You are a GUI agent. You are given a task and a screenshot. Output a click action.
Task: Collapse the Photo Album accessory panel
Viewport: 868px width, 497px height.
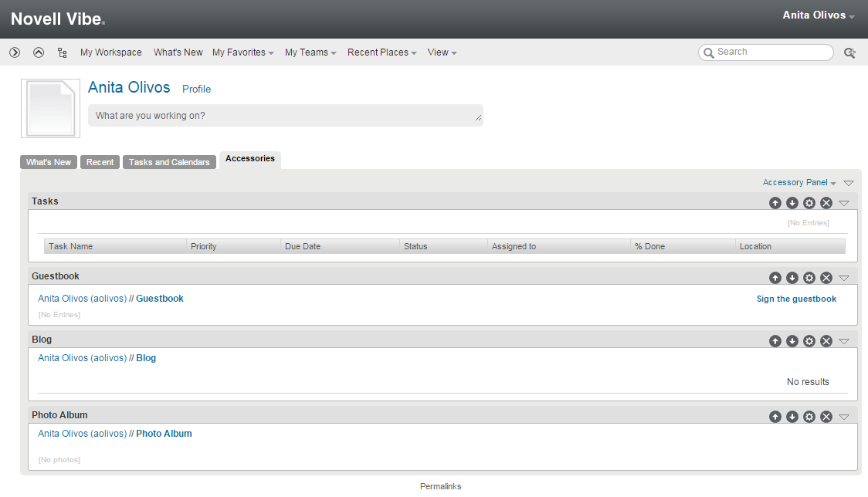coord(844,417)
